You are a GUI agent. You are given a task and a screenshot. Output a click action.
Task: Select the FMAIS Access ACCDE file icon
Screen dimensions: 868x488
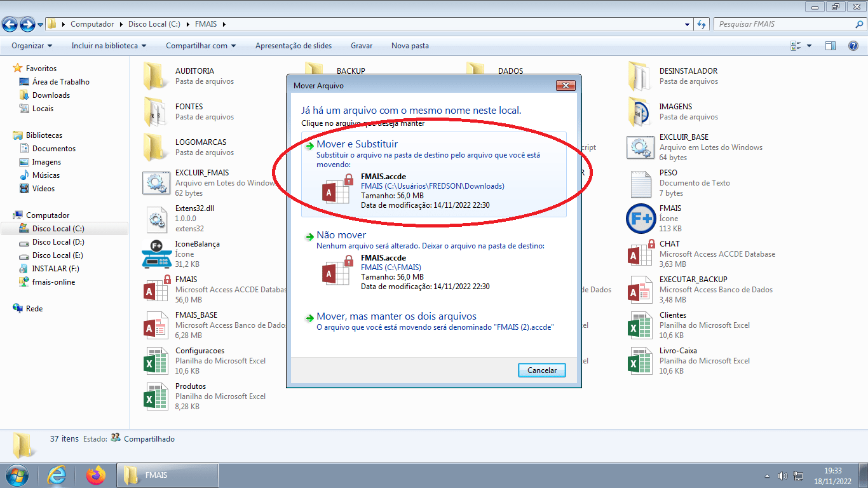point(157,289)
